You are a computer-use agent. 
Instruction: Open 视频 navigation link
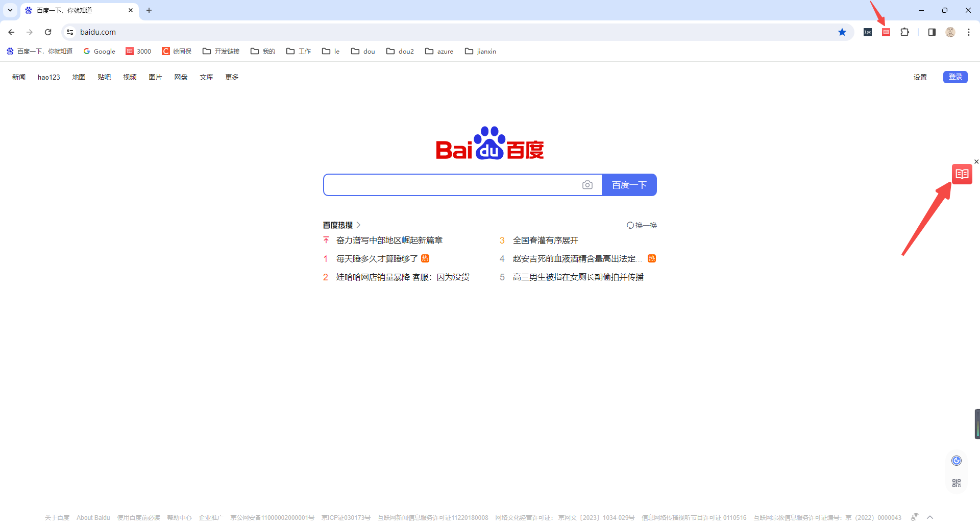[130, 77]
